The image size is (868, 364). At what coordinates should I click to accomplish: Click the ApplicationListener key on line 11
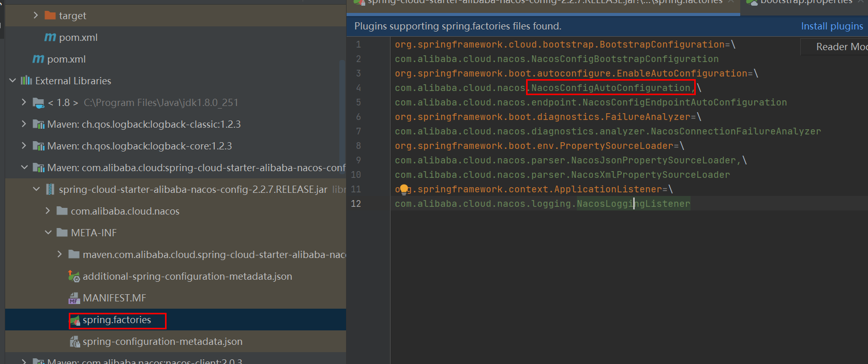point(608,189)
